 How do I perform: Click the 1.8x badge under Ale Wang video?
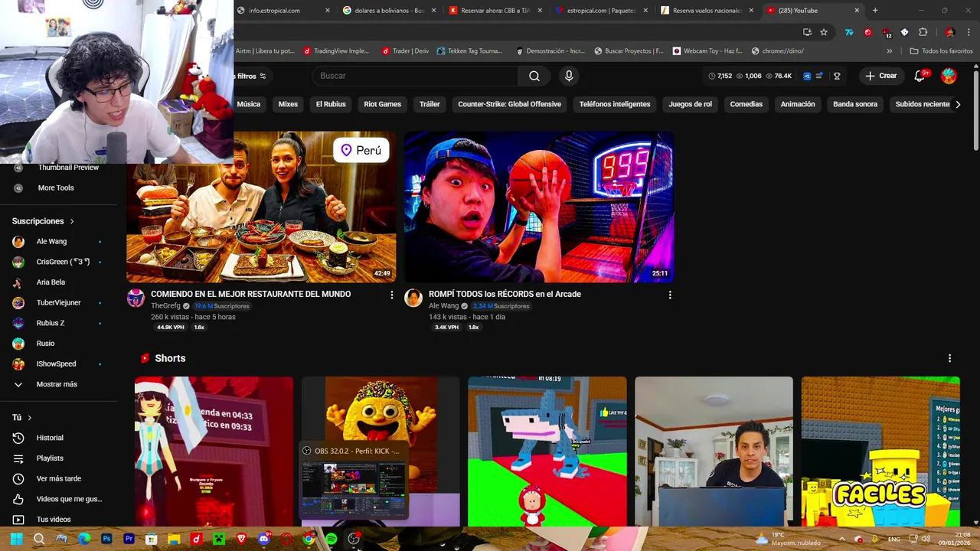click(474, 328)
